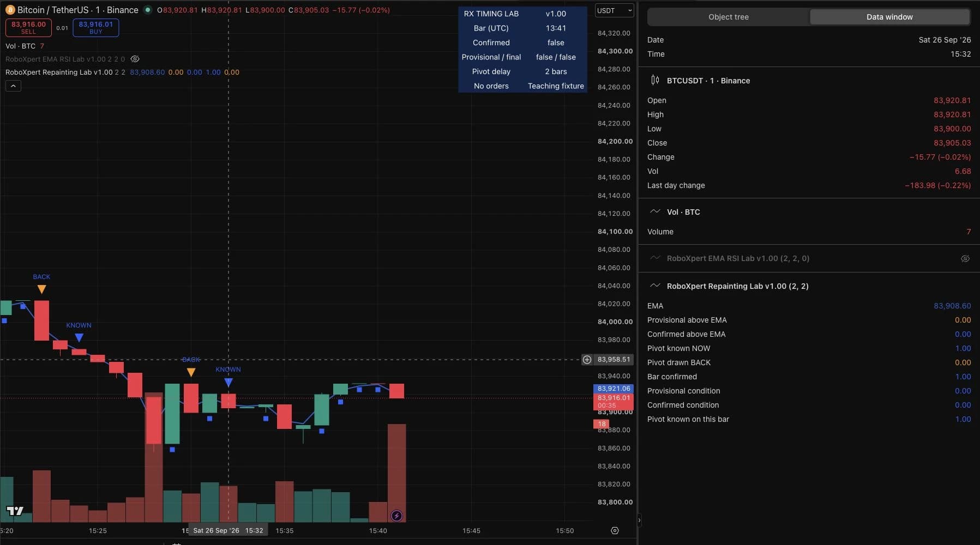
Task: Click the 84,100.00 price scale label
Action: 615,232
